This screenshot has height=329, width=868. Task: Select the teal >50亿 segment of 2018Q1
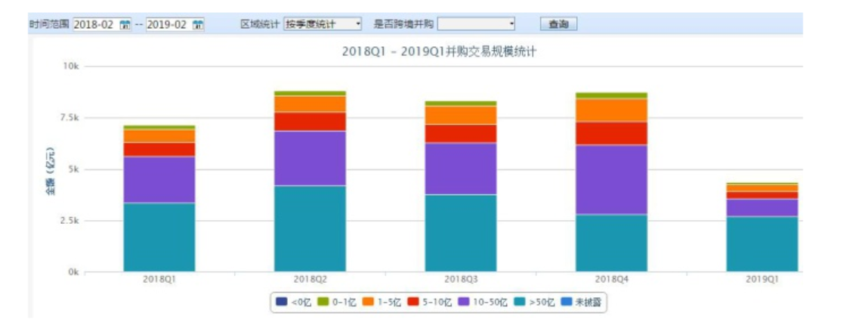click(159, 237)
